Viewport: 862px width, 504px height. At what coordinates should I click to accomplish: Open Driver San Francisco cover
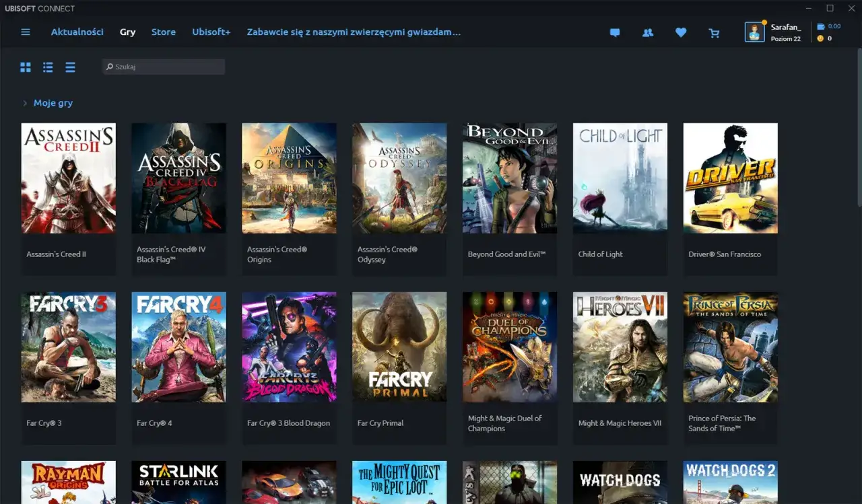pos(731,178)
